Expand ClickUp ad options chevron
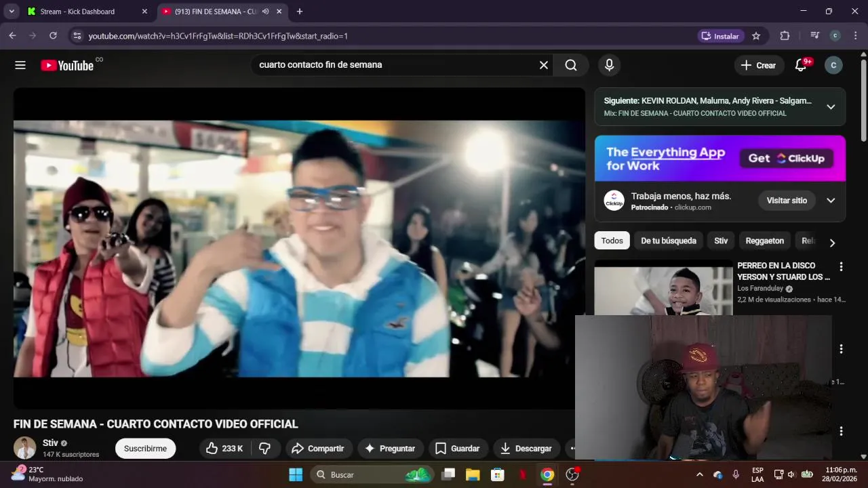The image size is (868, 488). click(831, 200)
